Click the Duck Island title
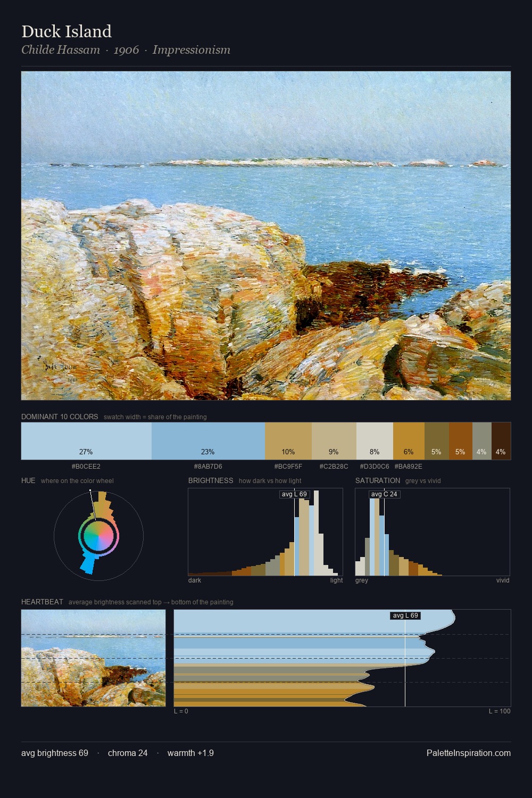 pyautogui.click(x=66, y=31)
